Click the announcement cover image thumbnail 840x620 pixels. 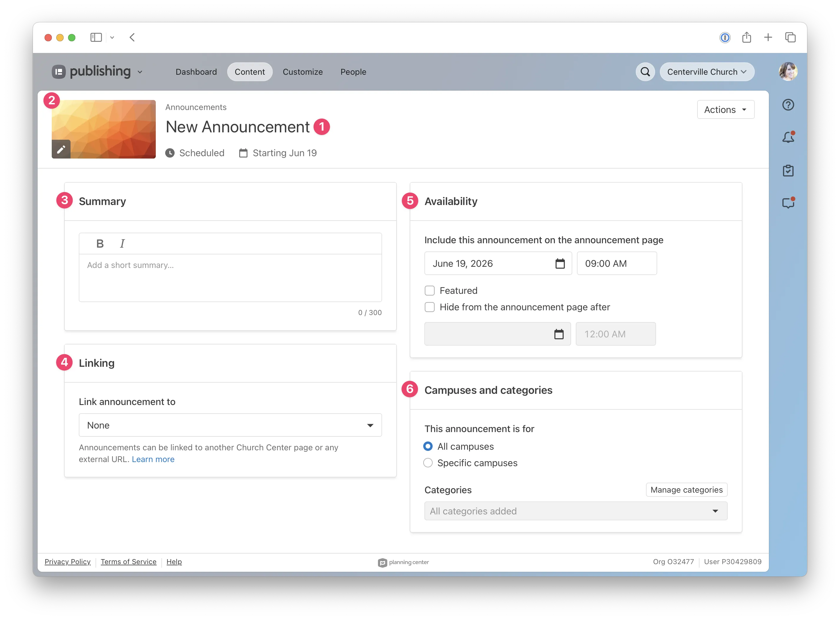103,129
